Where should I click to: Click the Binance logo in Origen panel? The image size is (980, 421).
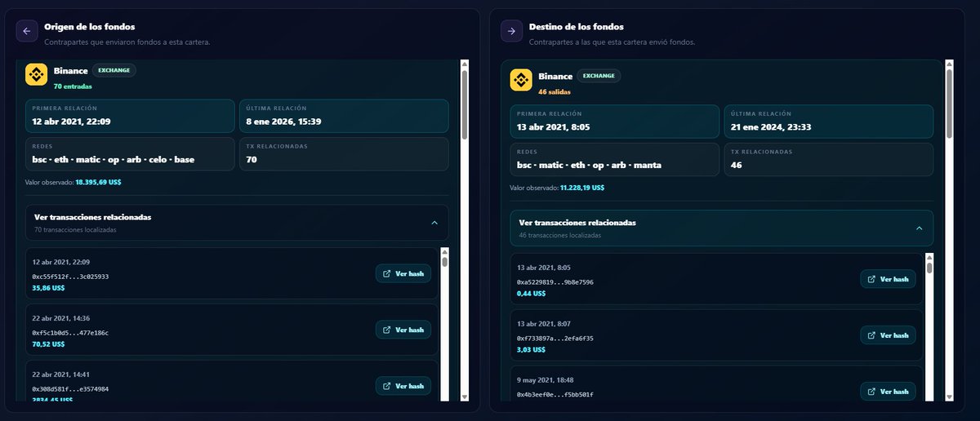tap(36, 75)
